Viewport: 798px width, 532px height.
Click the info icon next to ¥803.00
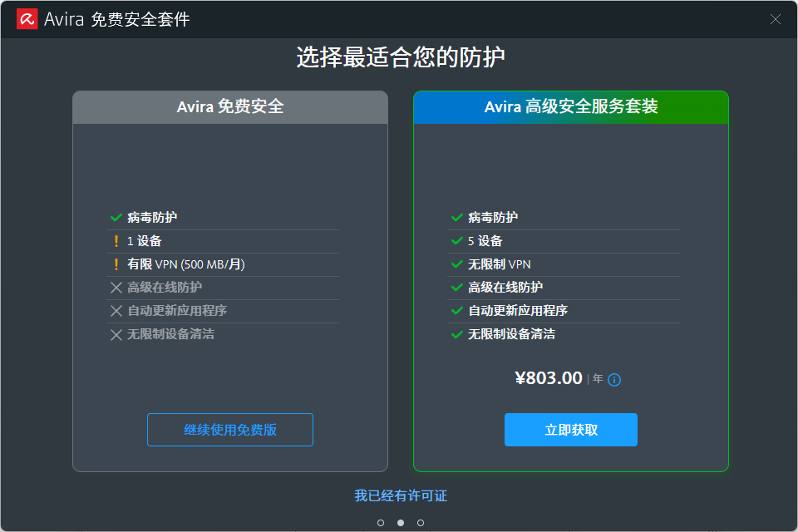[613, 379]
